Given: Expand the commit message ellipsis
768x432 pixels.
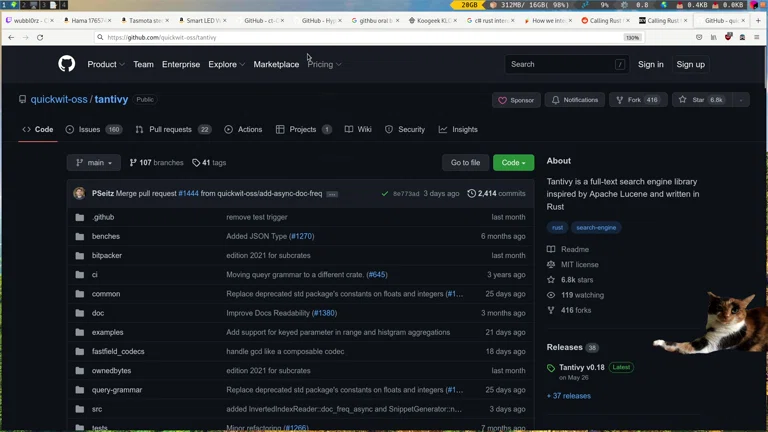Looking at the screenshot, I should [x=332, y=194].
